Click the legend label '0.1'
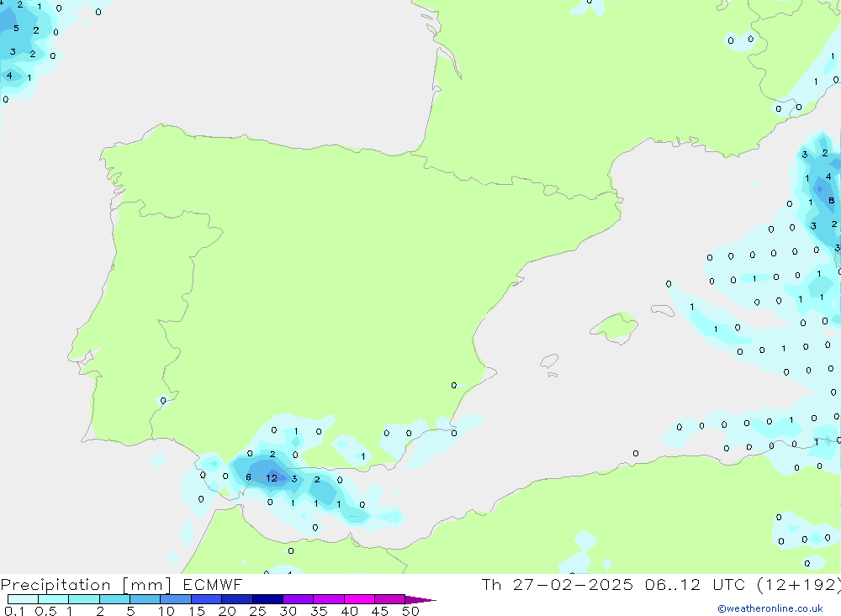Viewport: 841px width, 616px height. (x=14, y=611)
